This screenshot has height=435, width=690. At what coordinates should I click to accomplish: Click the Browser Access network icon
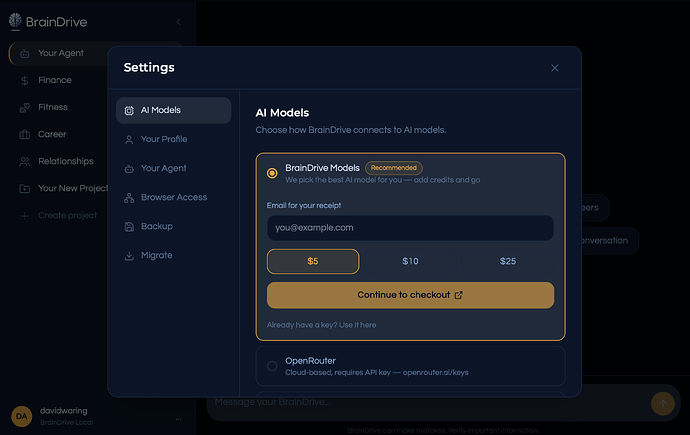coord(129,198)
